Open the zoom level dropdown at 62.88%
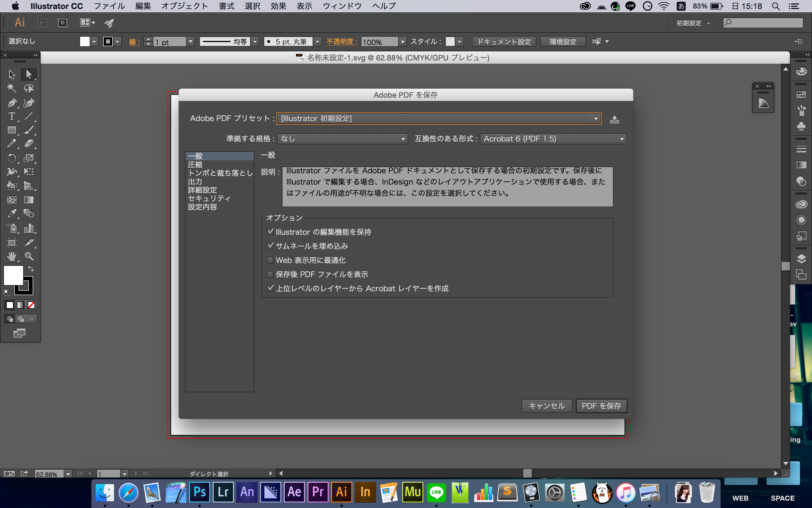Image resolution: width=812 pixels, height=508 pixels. click(68, 474)
